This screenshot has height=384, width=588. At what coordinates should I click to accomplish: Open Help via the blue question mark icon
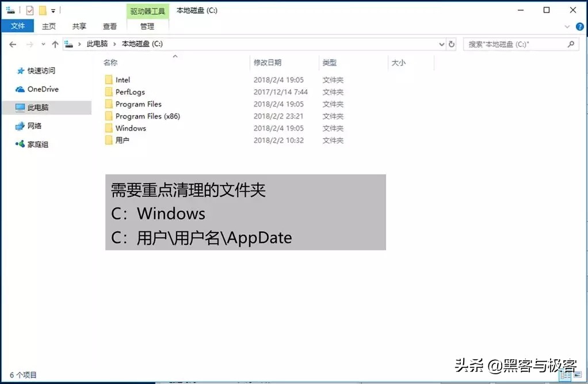(x=579, y=26)
